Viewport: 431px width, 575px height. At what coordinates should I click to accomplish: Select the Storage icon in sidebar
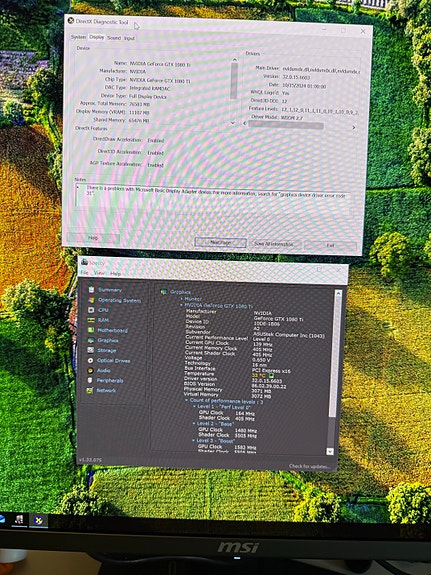91,350
